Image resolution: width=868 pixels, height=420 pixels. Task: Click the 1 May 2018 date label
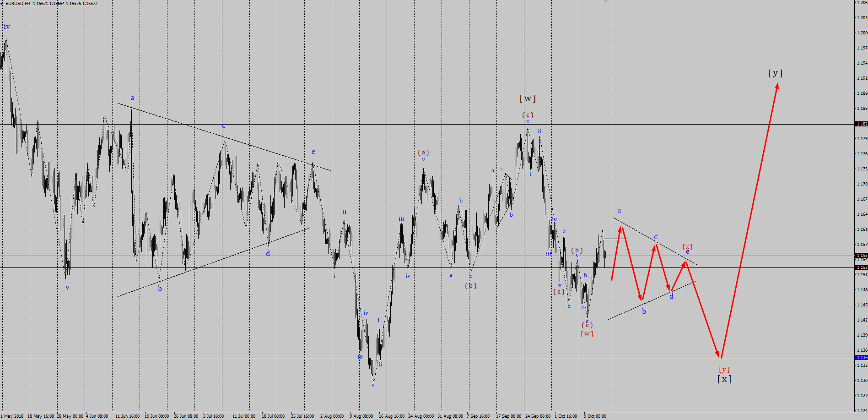click(12, 416)
